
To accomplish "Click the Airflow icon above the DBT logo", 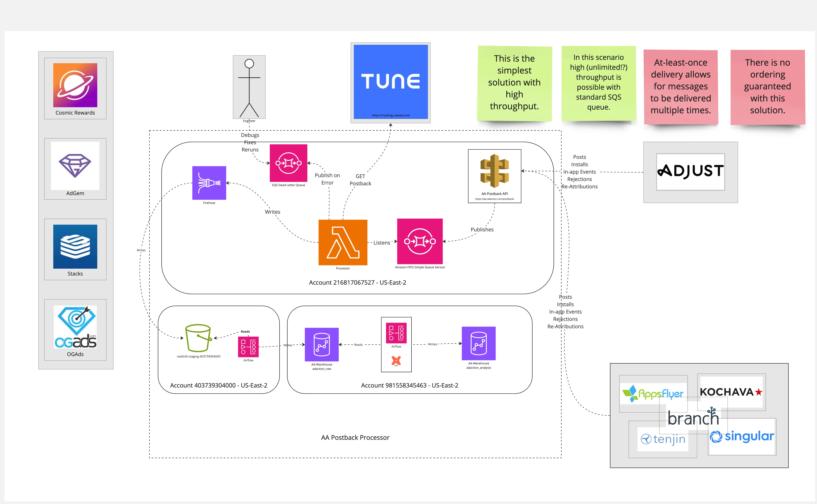I will pos(396,333).
